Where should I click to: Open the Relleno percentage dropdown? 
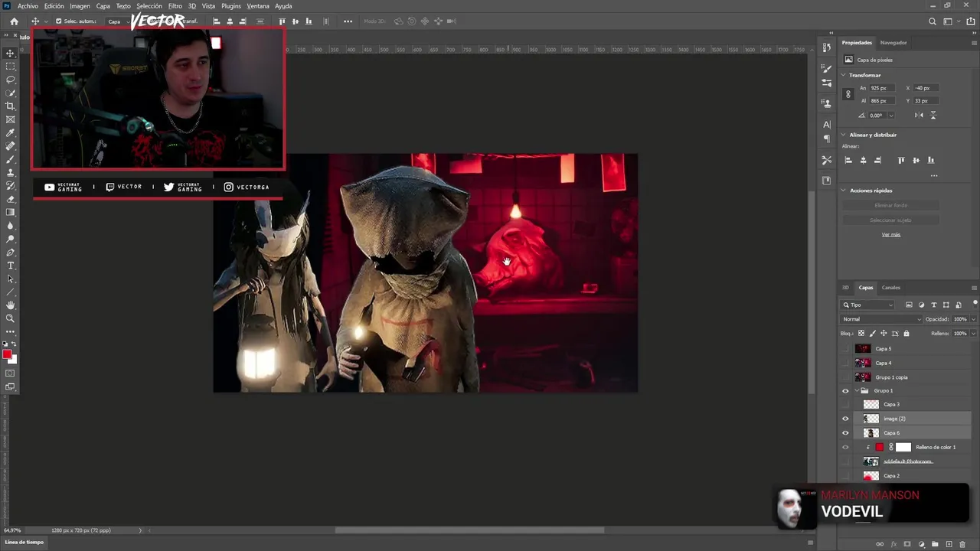(972, 334)
